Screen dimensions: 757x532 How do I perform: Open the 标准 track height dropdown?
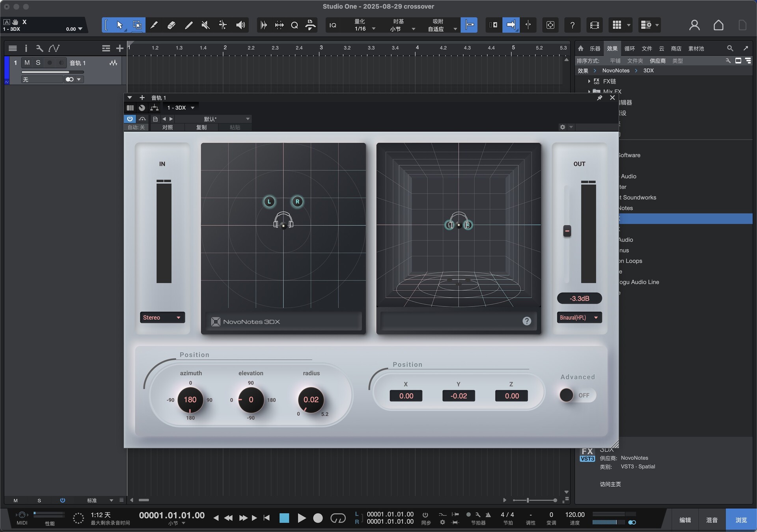[99, 500]
